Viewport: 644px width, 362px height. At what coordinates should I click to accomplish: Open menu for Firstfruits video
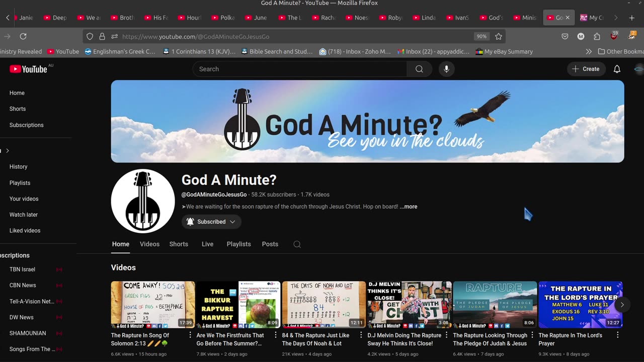276,335
